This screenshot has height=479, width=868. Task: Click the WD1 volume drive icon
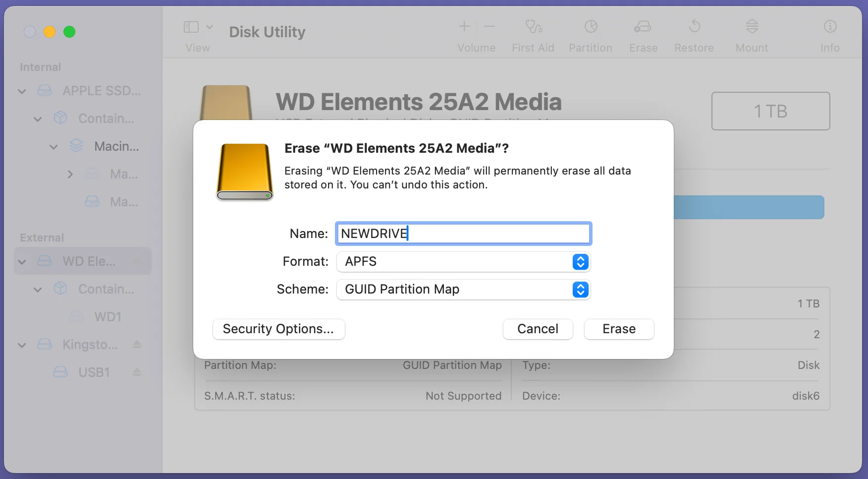(76, 316)
